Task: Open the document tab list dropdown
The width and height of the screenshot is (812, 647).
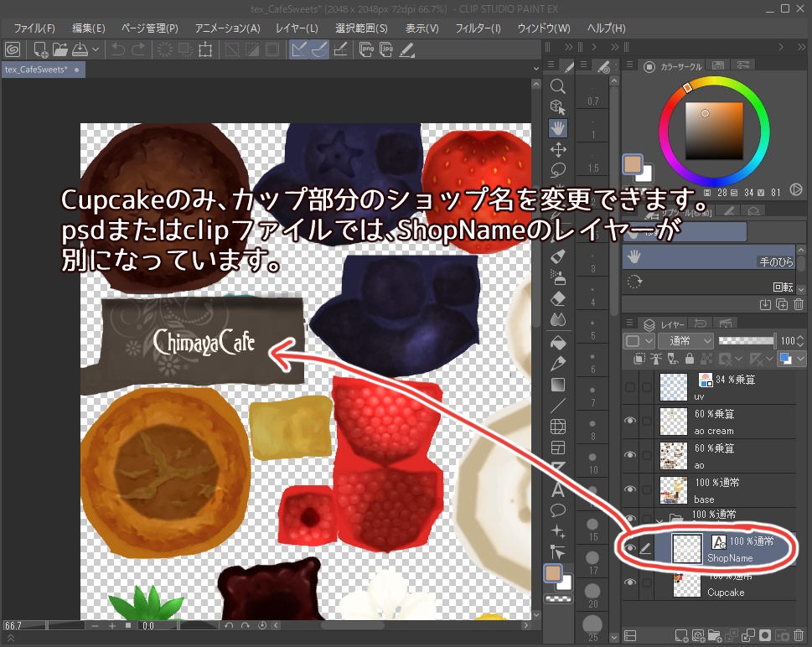Action: [x=536, y=69]
